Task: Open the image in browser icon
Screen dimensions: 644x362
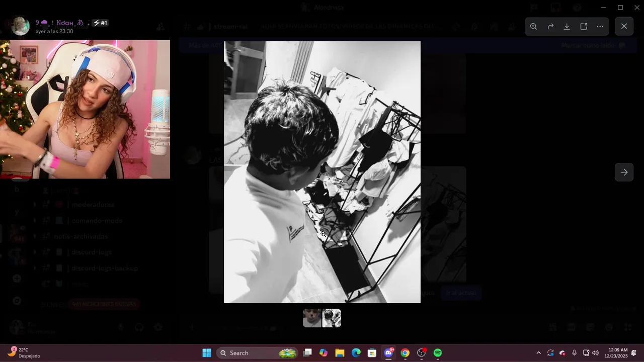Action: pos(584,27)
